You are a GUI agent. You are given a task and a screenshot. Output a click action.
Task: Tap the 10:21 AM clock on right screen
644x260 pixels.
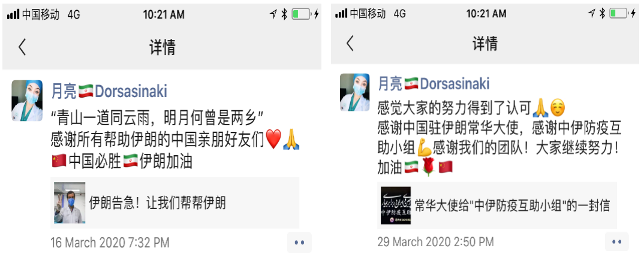coord(487,14)
